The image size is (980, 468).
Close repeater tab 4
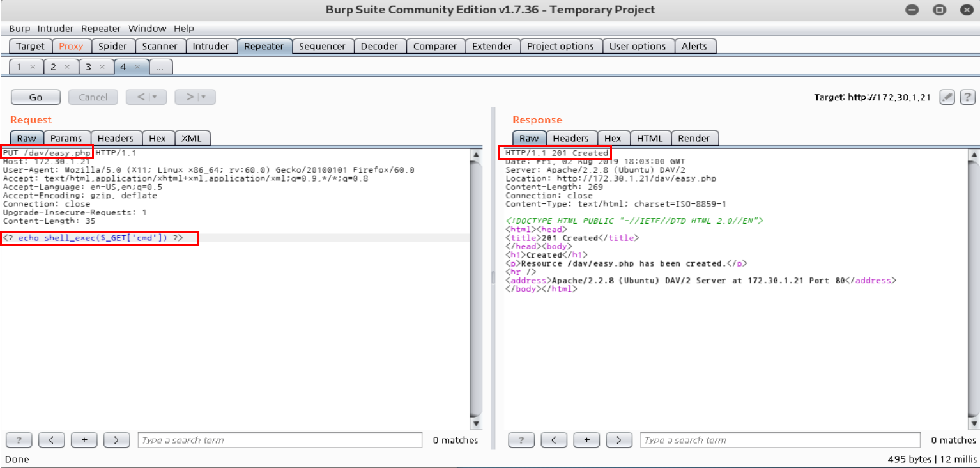click(137, 67)
